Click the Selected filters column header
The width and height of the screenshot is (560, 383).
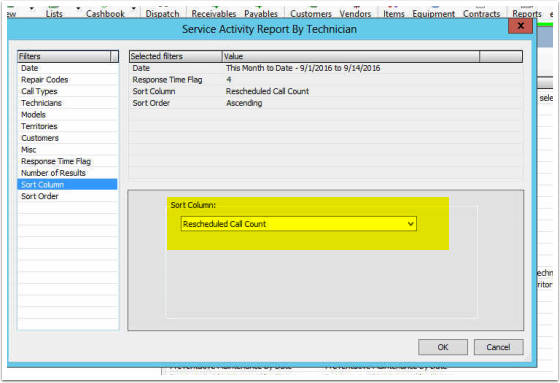click(x=175, y=56)
